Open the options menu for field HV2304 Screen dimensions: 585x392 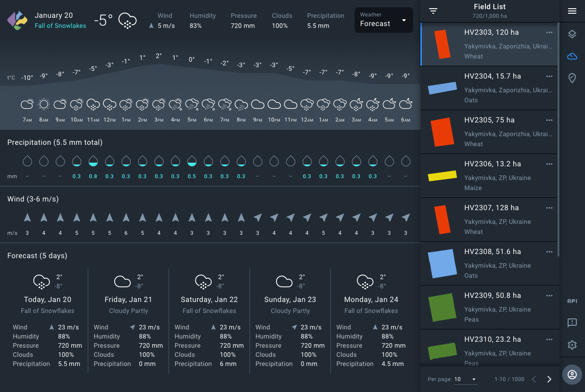click(549, 76)
